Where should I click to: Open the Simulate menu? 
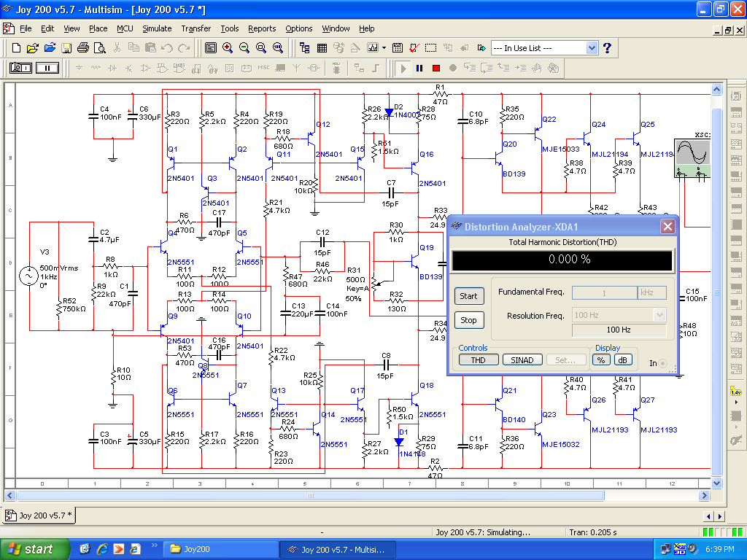click(157, 28)
